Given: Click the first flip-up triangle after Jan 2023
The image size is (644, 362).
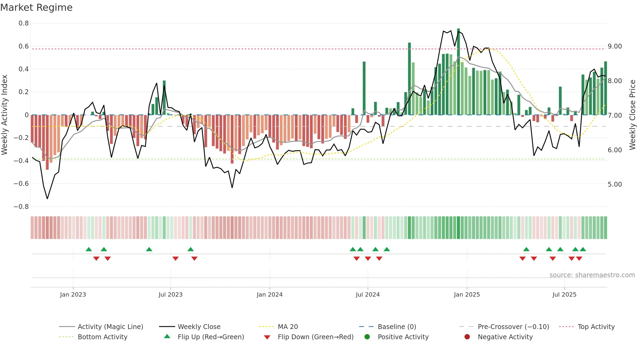Looking at the screenshot, I should click(89, 249).
